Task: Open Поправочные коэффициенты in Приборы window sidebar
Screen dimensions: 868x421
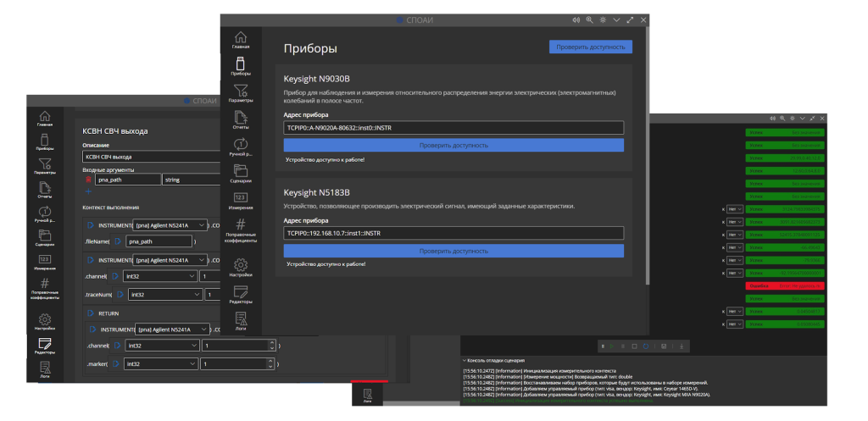Action: pyautogui.click(x=241, y=231)
